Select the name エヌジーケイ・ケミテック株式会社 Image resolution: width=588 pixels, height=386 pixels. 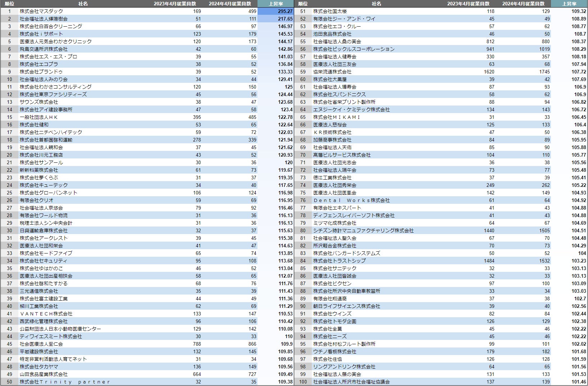351,109
